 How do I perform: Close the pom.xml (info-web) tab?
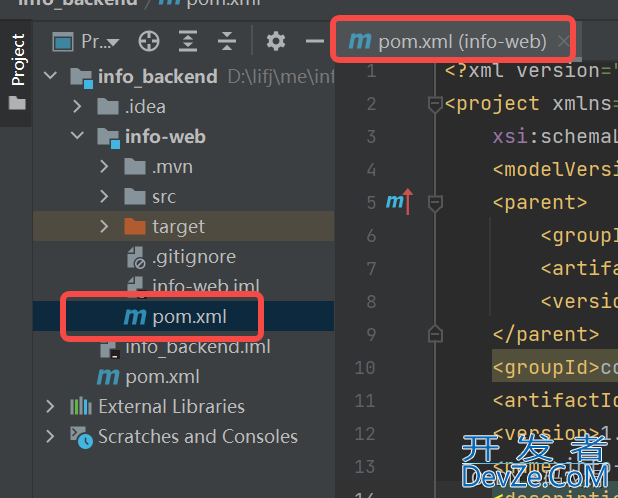(x=564, y=41)
